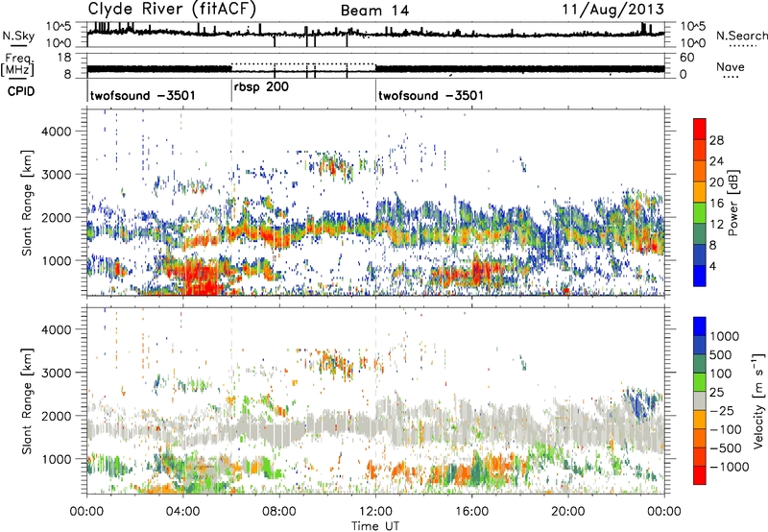
Task: Click the '2000' tick on the velocity panel
Action: (x=57, y=416)
